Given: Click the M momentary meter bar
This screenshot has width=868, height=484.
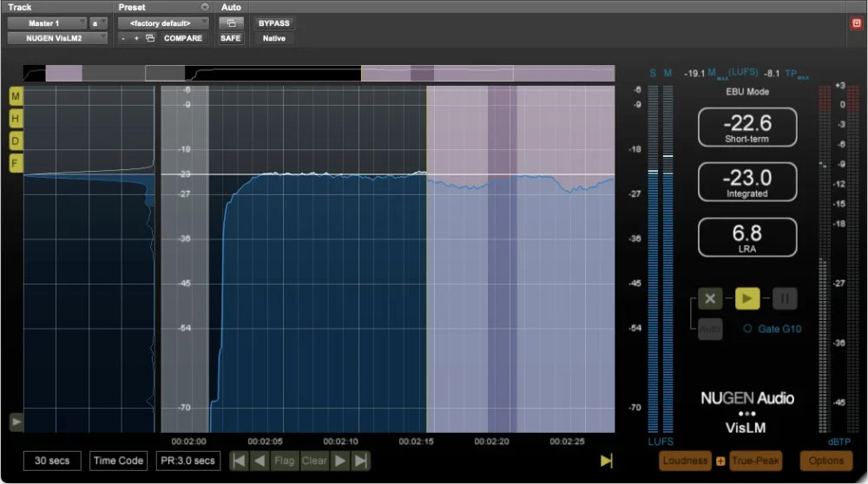Looking at the screenshot, I should coord(668,258).
